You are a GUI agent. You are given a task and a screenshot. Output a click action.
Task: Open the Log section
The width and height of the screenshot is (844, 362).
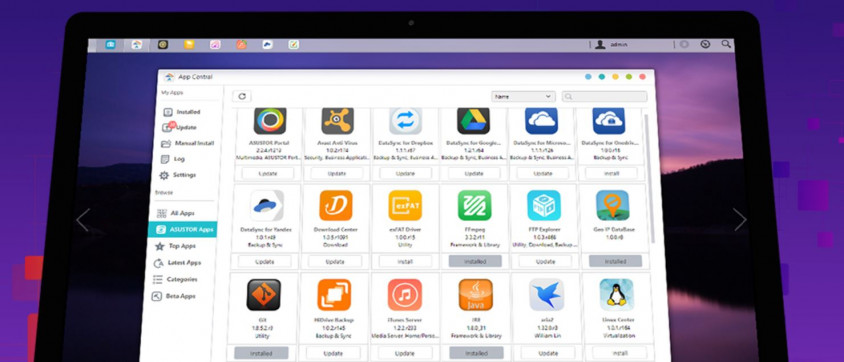coord(173,159)
